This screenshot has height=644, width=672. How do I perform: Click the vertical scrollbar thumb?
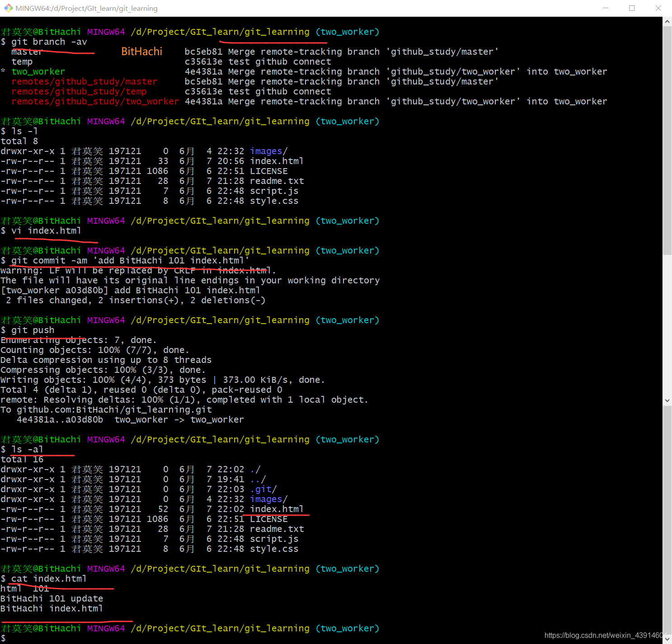coord(667,140)
